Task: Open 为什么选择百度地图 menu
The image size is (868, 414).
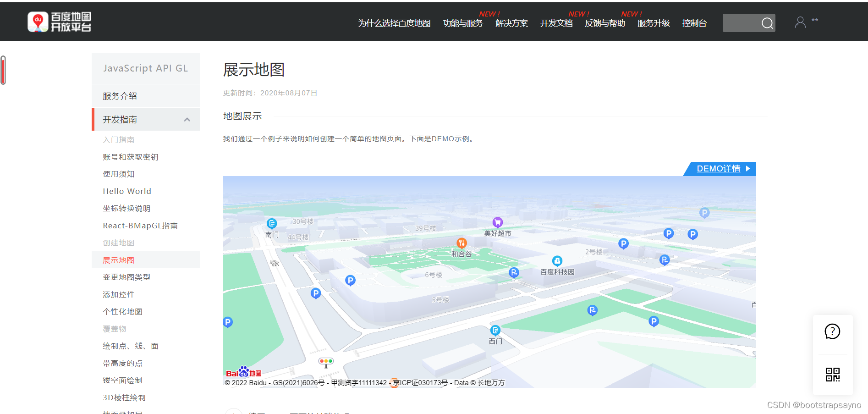Action: 394,23
